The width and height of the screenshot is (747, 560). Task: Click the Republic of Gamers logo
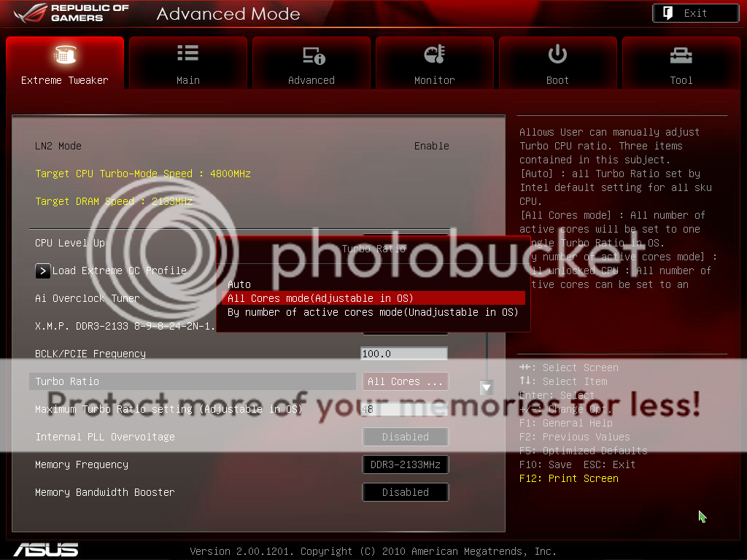tap(71, 13)
